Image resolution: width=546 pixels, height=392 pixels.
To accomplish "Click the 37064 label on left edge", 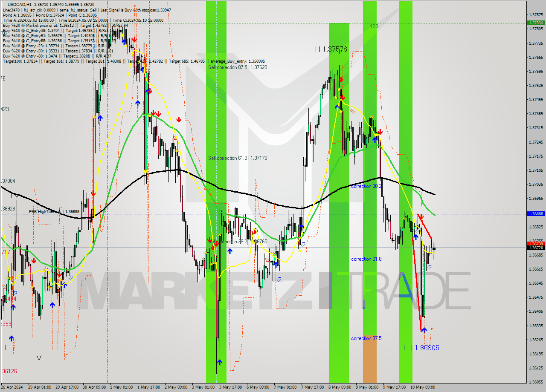I will point(8,181).
